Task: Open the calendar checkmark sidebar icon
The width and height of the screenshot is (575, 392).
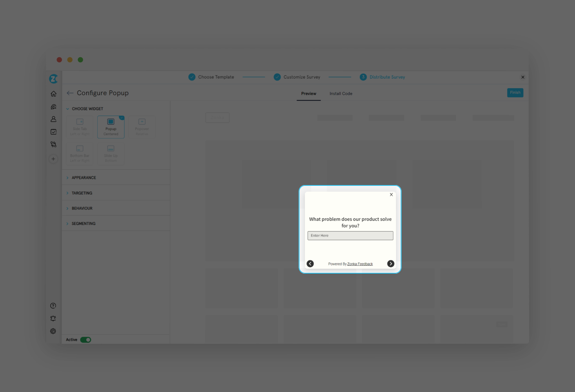Action: [x=53, y=132]
